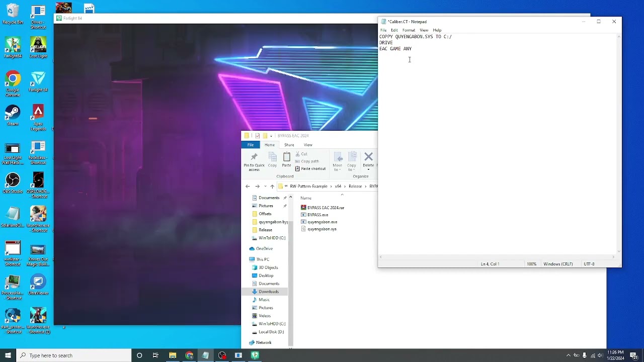Image resolution: width=644 pixels, height=362 pixels.
Task: Open the notification center on taskbar
Action: point(634,355)
